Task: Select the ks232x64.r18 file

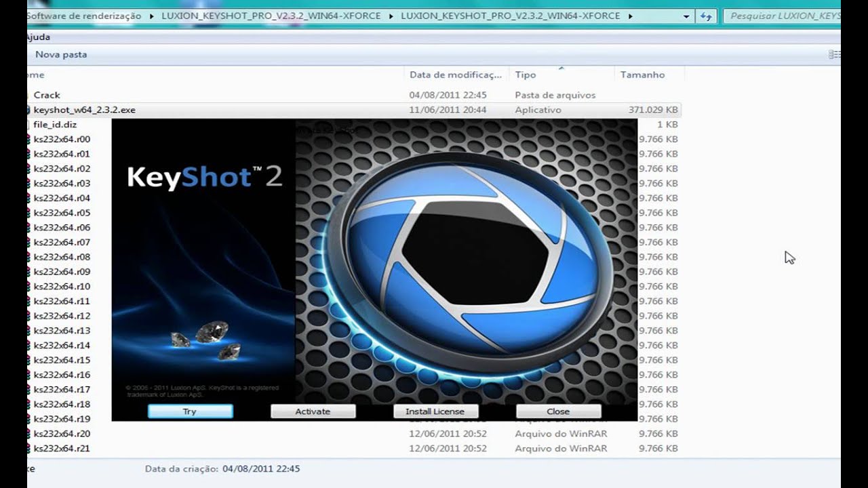Action: click(x=62, y=405)
